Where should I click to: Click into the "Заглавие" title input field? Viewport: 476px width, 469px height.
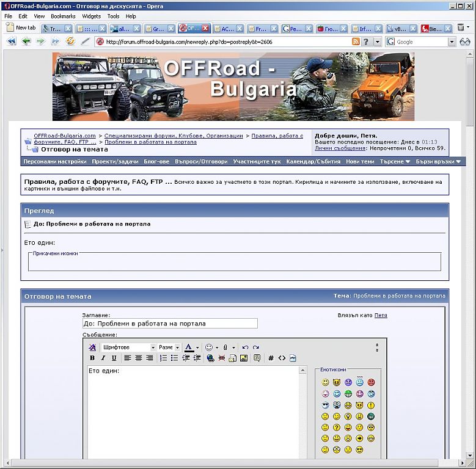tap(170, 324)
